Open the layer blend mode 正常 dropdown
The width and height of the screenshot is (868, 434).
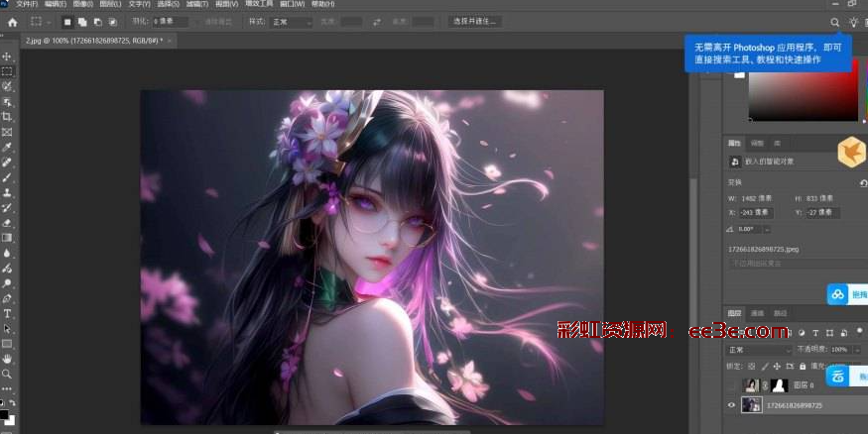pos(759,350)
